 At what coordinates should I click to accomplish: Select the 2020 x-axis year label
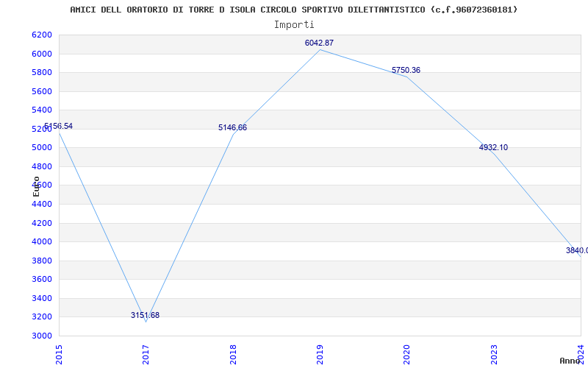[407, 355]
